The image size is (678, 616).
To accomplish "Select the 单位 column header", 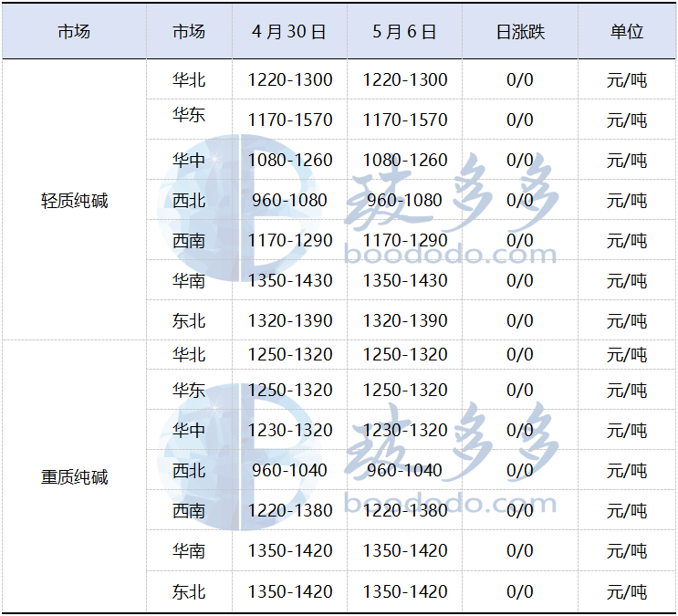I will (627, 32).
